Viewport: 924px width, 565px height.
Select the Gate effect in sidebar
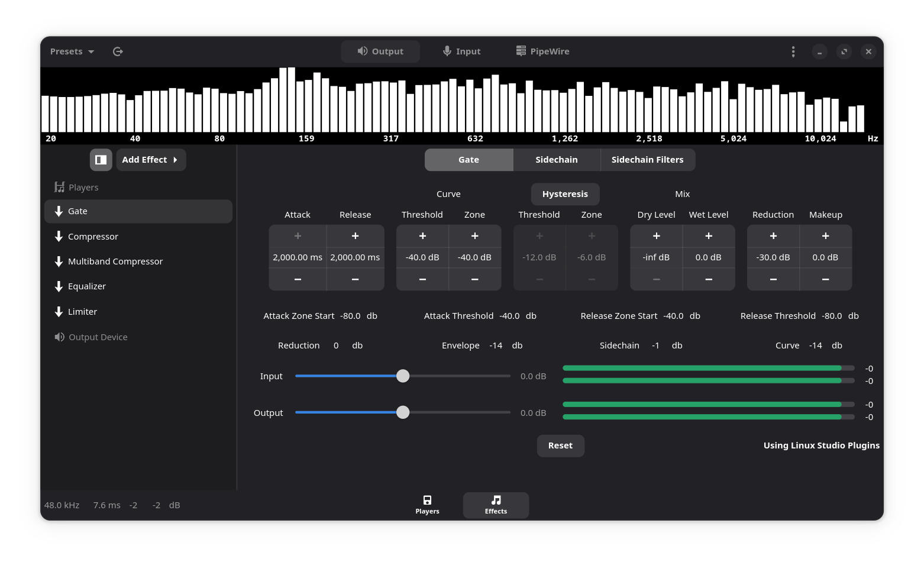coord(138,211)
